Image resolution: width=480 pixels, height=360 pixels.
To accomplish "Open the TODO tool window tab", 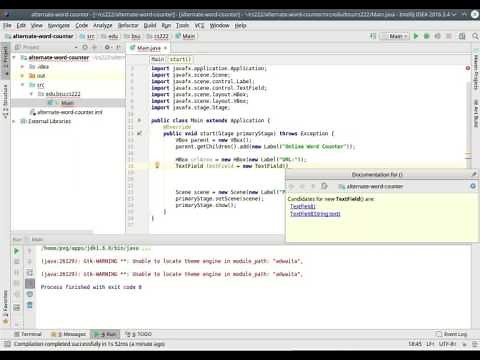I will pos(138,334).
